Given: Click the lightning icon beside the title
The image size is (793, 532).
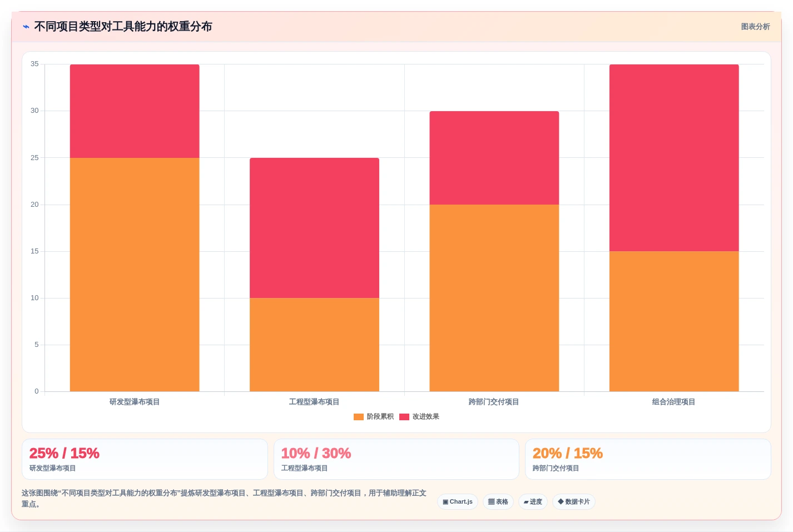Looking at the screenshot, I should point(26,27).
